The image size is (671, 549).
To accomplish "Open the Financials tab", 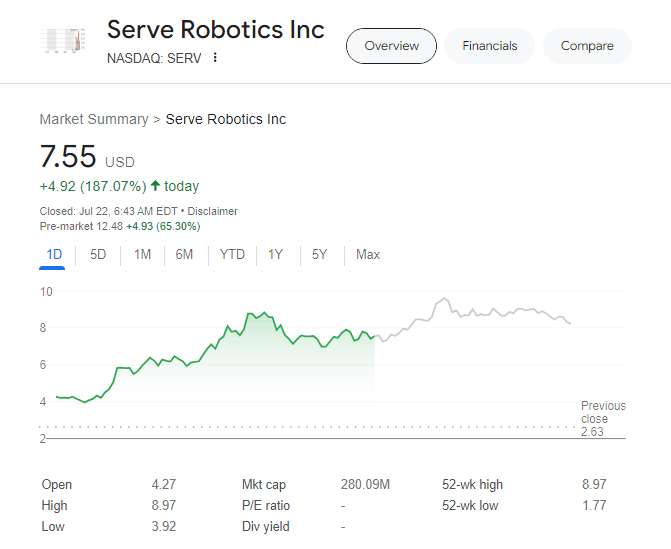I will click(x=490, y=46).
